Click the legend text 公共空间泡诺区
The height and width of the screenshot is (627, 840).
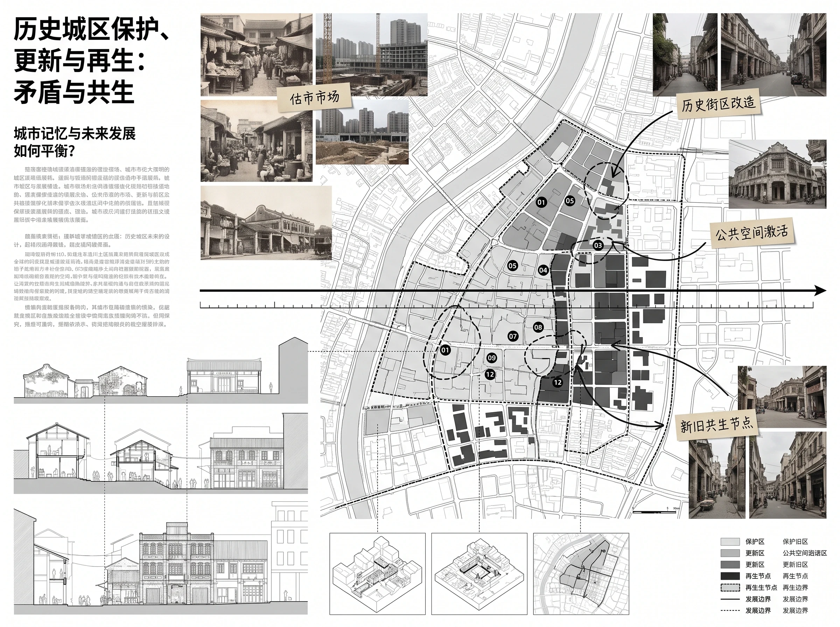click(805, 553)
